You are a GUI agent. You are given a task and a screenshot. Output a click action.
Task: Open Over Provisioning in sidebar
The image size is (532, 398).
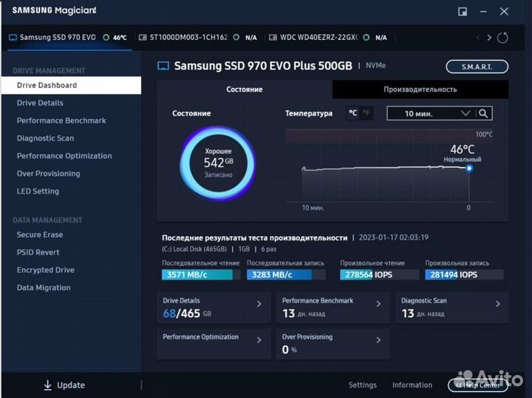49,174
